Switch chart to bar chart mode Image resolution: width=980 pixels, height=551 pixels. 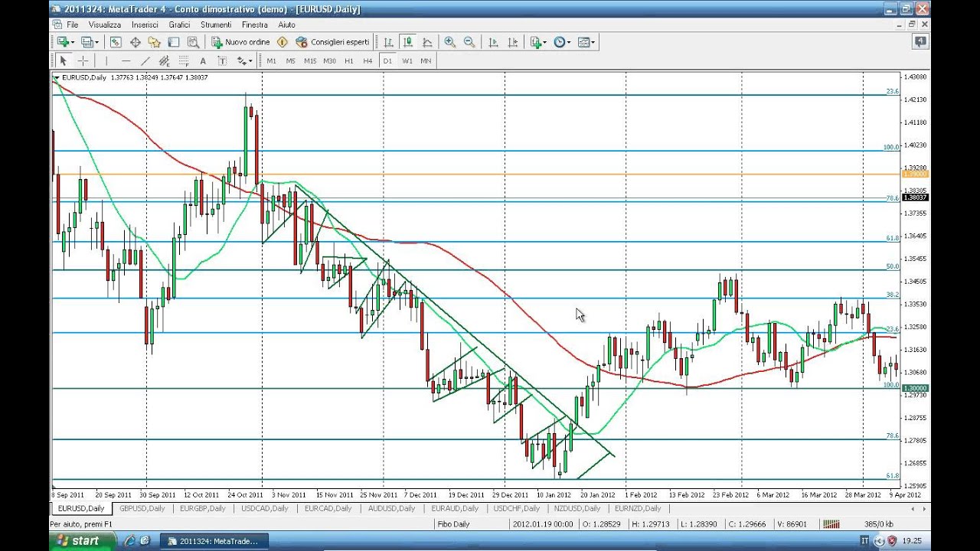point(389,42)
